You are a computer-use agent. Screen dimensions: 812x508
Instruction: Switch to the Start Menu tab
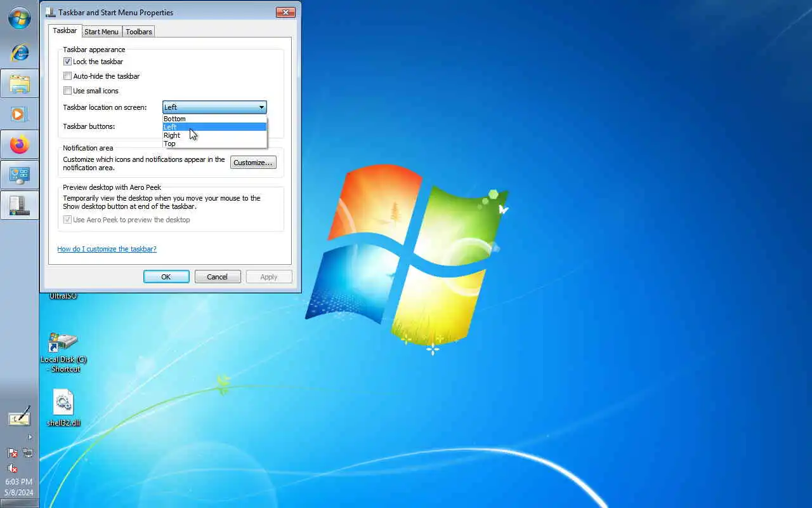[x=101, y=32]
